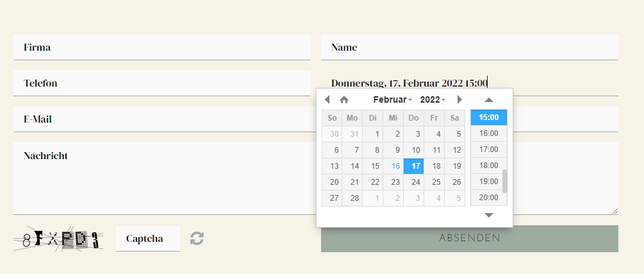Open the 2022 year dropdown
The image size is (644, 274).
click(433, 99)
